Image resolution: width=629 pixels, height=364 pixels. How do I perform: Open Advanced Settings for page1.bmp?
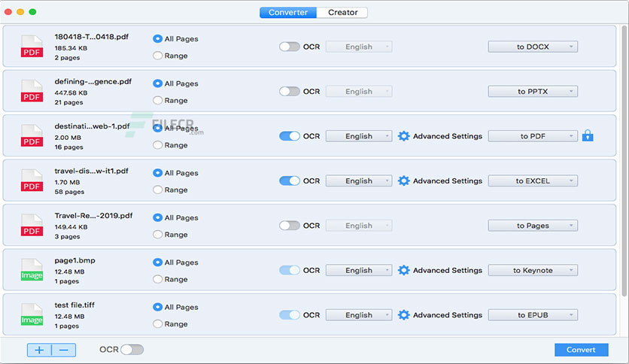tap(447, 270)
